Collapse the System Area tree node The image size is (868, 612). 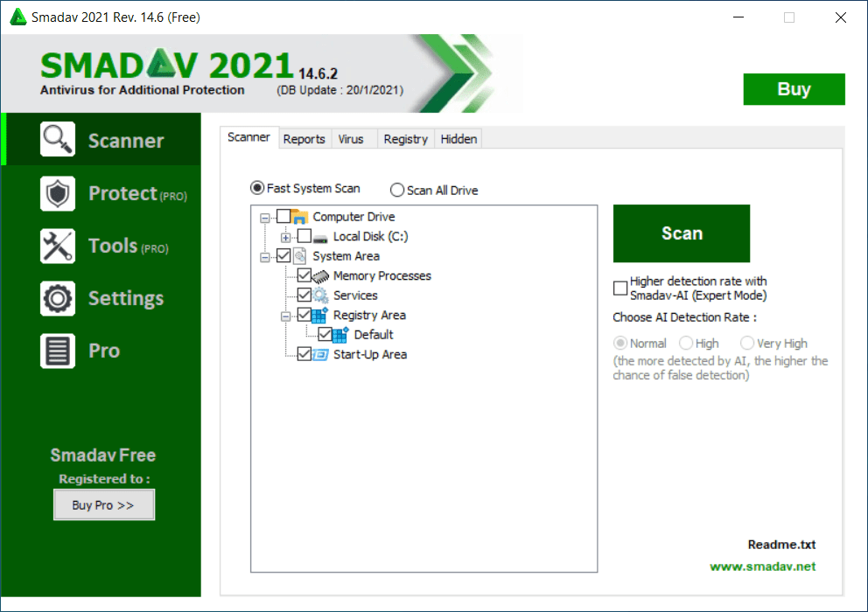(x=265, y=257)
